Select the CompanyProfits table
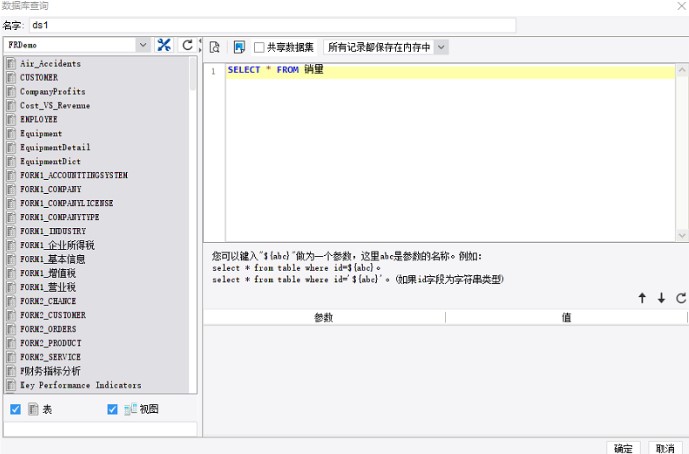The image size is (689, 454). tap(53, 92)
